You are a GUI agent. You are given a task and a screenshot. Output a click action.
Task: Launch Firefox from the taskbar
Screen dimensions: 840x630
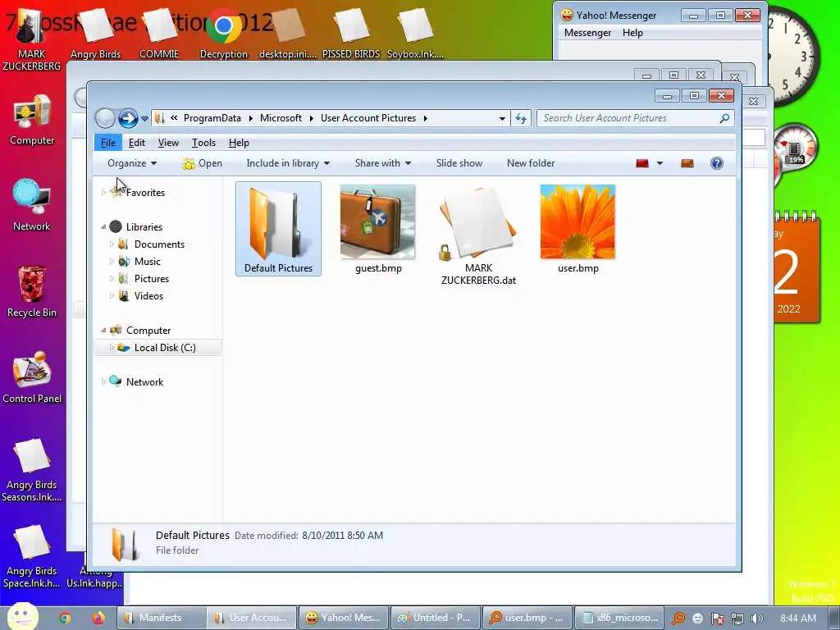click(98, 618)
